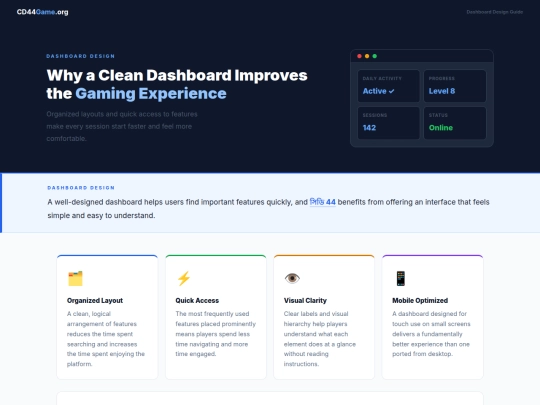This screenshot has height=405, width=540.
Task: Click the highlighted 'Gaming Experience' words
Action: click(151, 94)
